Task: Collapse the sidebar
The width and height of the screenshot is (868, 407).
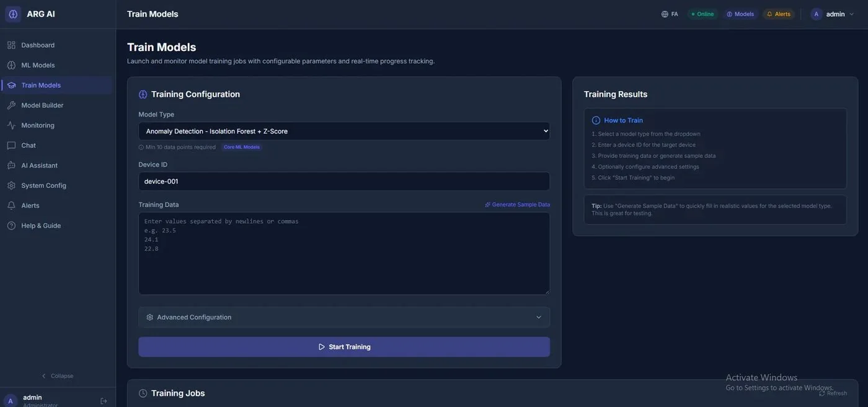Action: pyautogui.click(x=58, y=376)
